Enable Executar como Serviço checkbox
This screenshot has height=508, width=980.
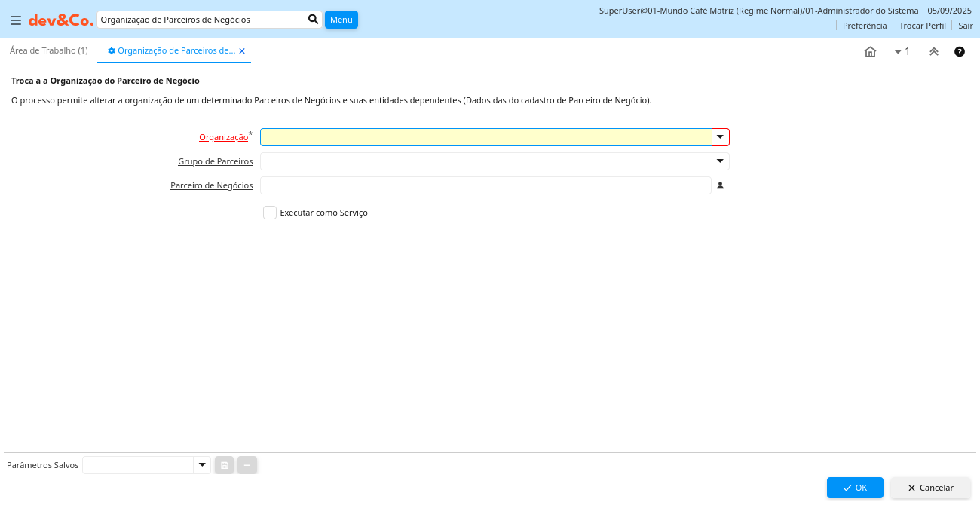pos(270,213)
